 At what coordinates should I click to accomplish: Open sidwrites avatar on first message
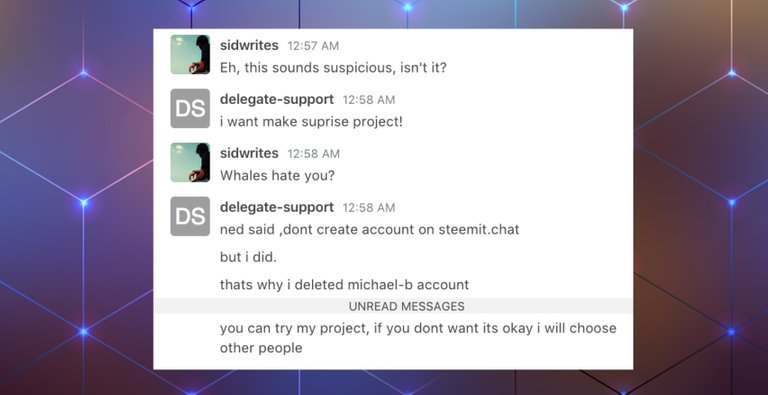(190, 54)
